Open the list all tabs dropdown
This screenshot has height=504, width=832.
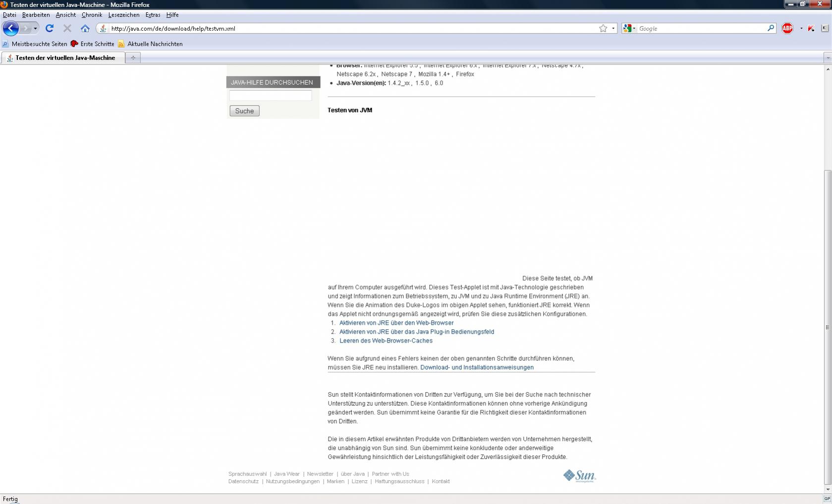pyautogui.click(x=828, y=58)
